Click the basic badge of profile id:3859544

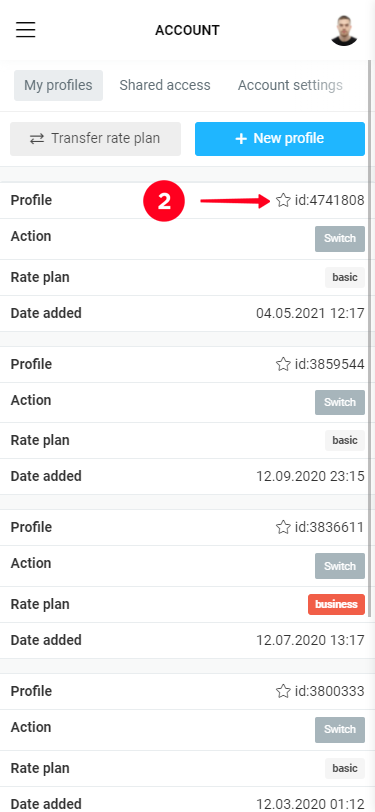(x=345, y=441)
